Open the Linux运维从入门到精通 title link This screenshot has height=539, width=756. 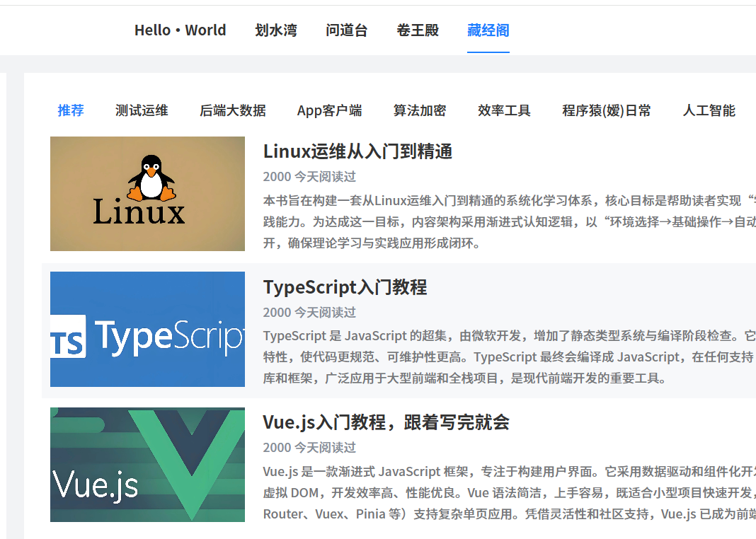(357, 151)
